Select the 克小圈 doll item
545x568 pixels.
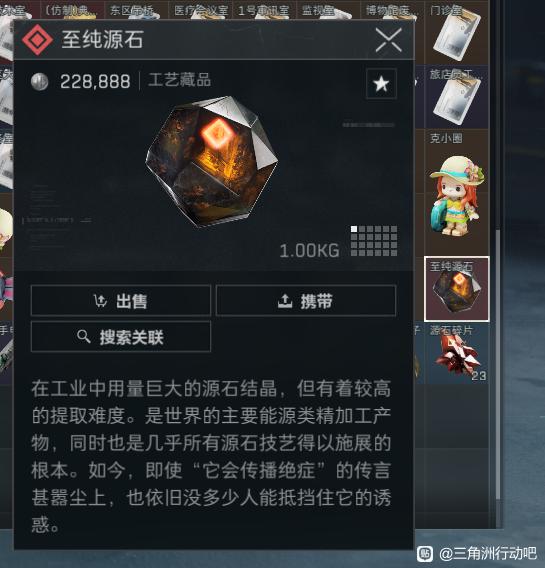pyautogui.click(x=457, y=192)
